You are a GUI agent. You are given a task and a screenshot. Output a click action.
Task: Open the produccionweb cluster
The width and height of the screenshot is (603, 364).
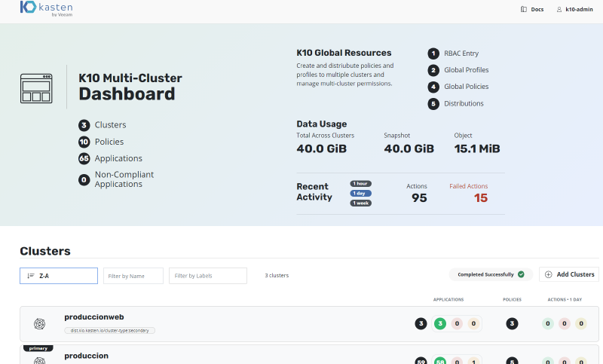click(x=94, y=317)
